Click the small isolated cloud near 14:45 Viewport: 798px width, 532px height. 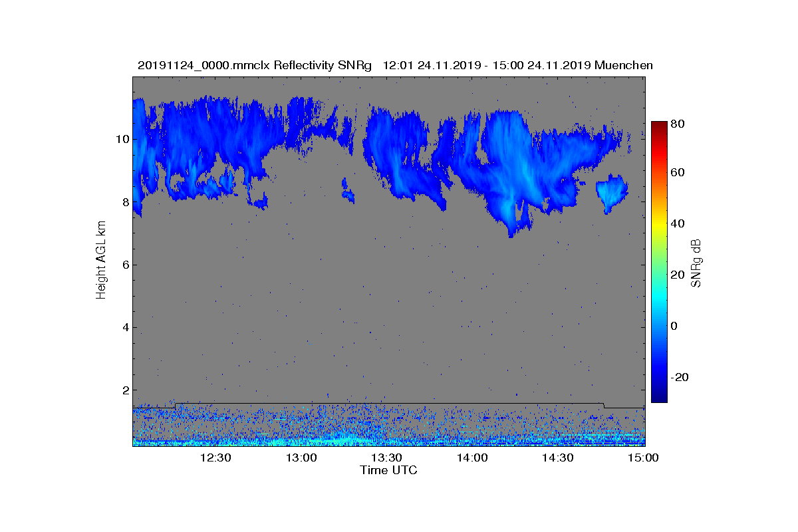(611, 193)
